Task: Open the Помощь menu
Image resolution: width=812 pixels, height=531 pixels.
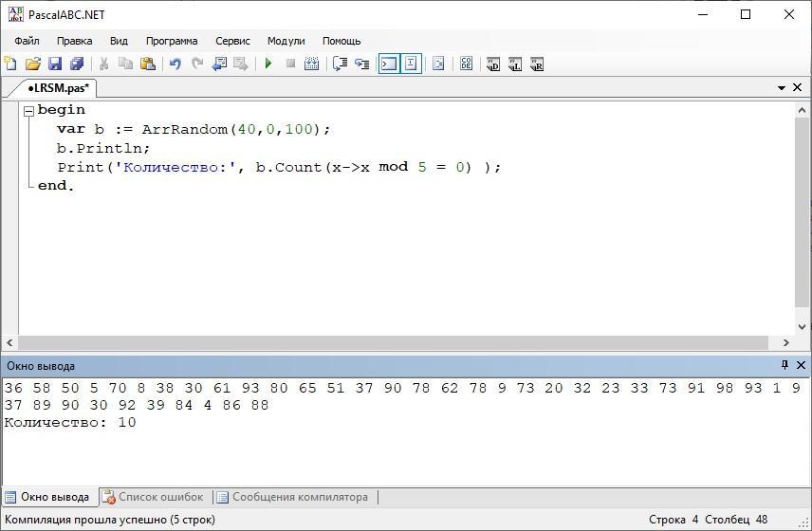Action: point(341,41)
